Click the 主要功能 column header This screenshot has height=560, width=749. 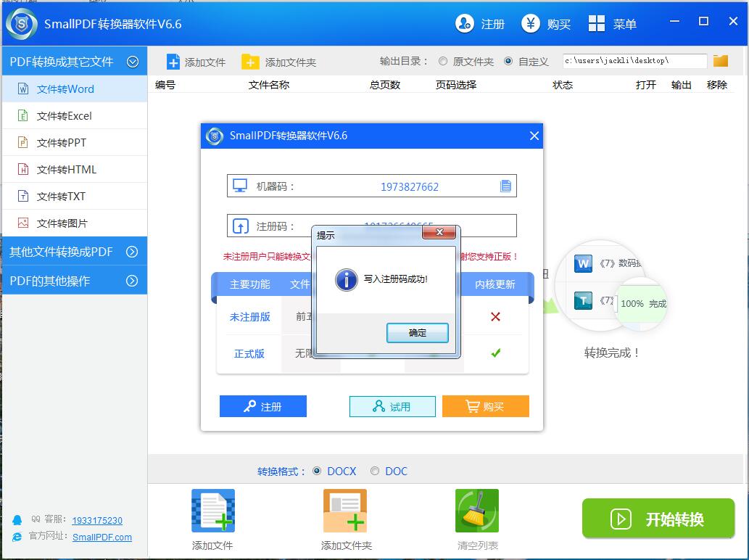click(x=250, y=284)
